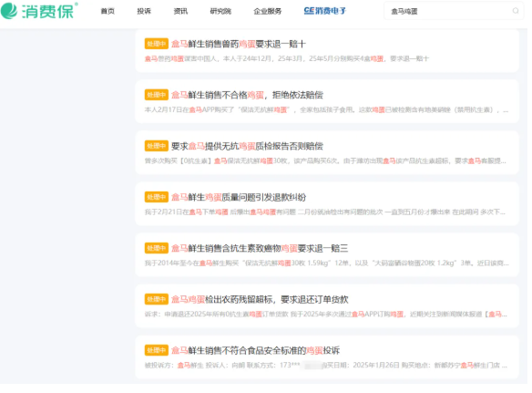The image size is (532, 393).
Task: Open complaint 盒马鲜生销售不符合食品安全标准的鸡蛋投诉
Action: pyautogui.click(x=255, y=350)
